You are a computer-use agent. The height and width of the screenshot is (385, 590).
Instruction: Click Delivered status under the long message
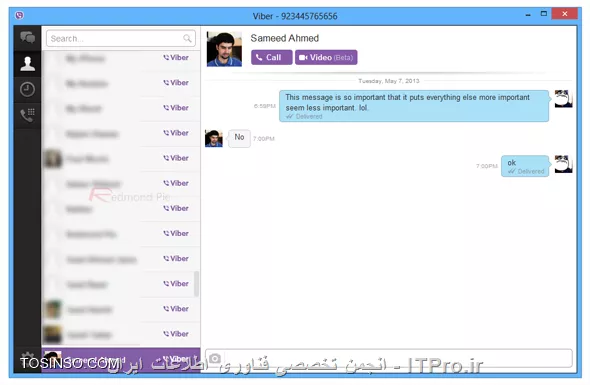pos(304,117)
